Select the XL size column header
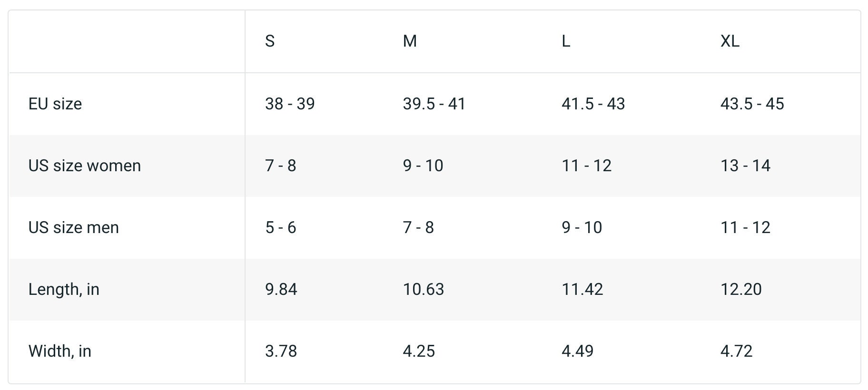Image resolution: width=868 pixels, height=390 pixels. (x=730, y=41)
